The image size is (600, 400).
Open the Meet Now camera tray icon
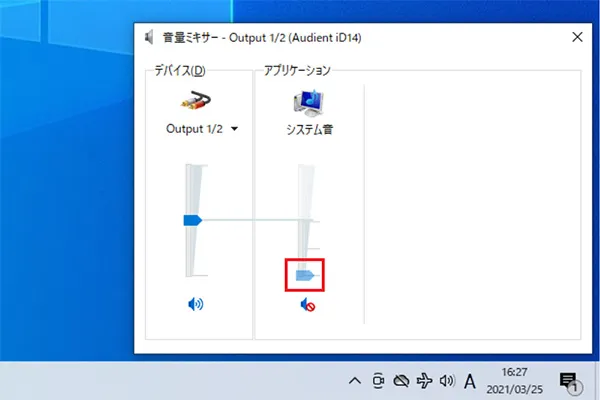(x=378, y=381)
